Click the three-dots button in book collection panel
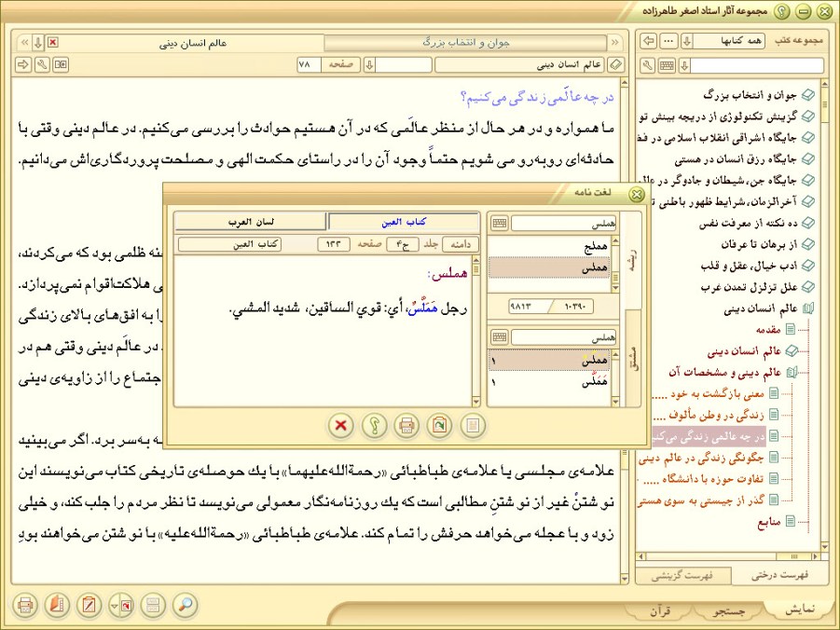 (669, 41)
